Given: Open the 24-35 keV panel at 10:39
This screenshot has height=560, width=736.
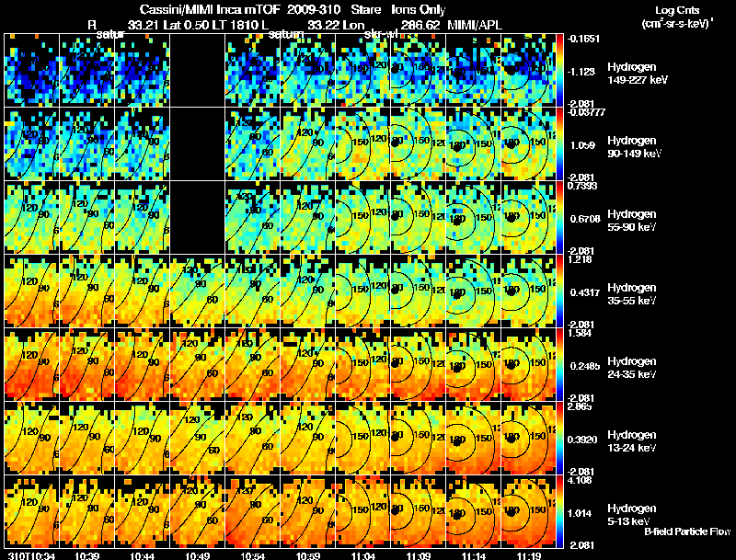Looking at the screenshot, I should tap(86, 365).
